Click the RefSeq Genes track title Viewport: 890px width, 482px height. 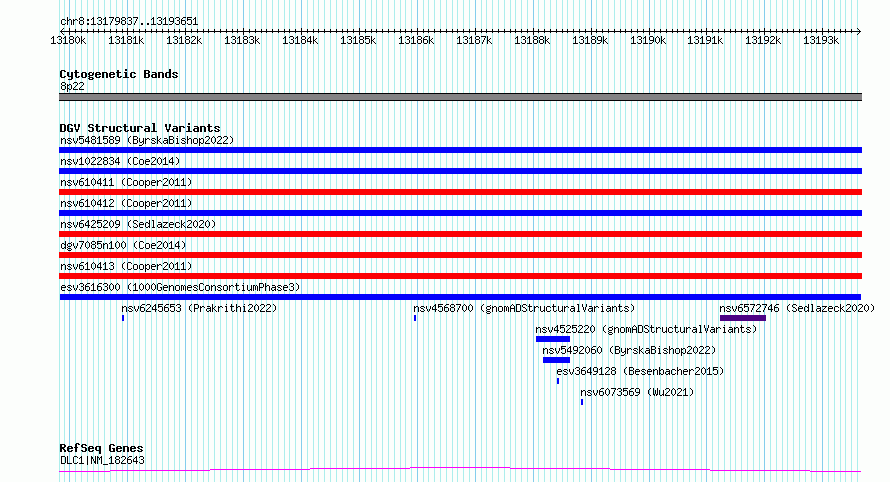point(101,448)
